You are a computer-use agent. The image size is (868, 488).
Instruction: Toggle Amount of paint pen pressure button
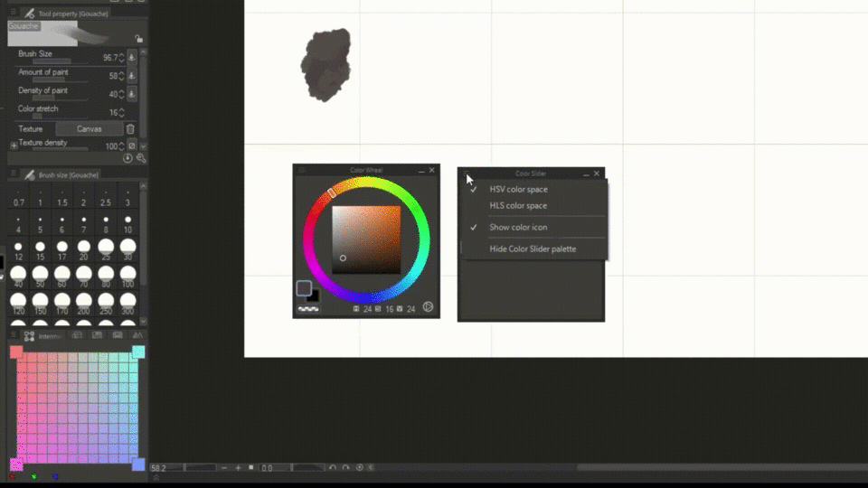tap(132, 75)
